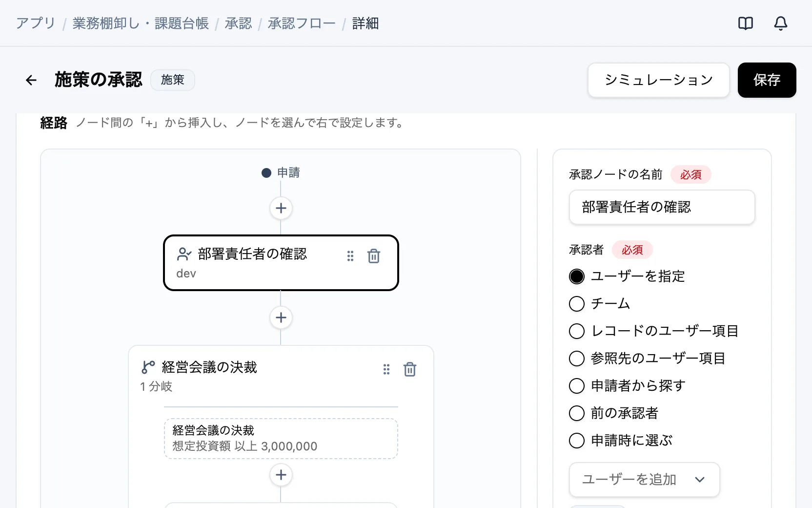Select the 部署責任者の確認 node card

click(x=281, y=263)
